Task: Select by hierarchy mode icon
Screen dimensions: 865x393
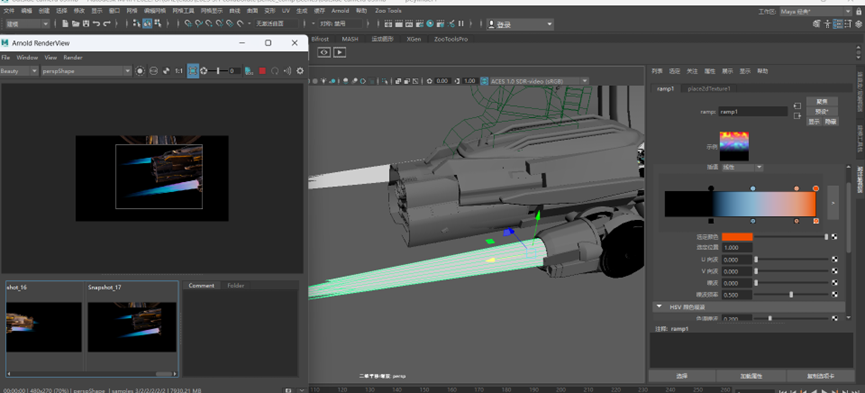Action: tap(137, 24)
